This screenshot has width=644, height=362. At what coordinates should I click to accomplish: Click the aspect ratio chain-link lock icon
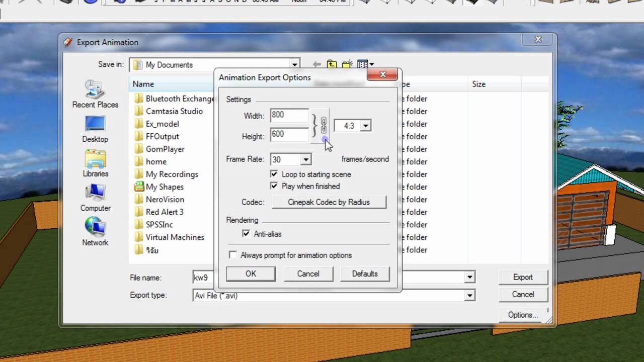pos(324,125)
